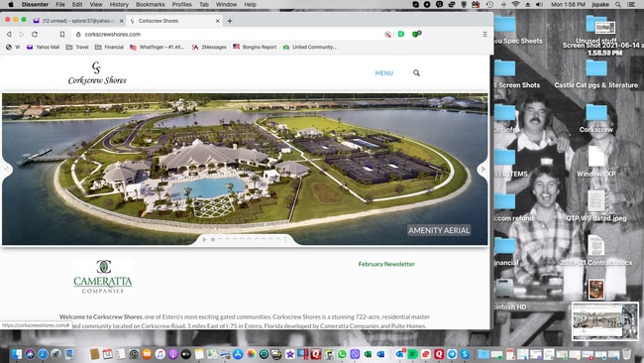This screenshot has width=644, height=363.
Task: Open App Store in the Dock
Action: pyautogui.click(x=238, y=354)
